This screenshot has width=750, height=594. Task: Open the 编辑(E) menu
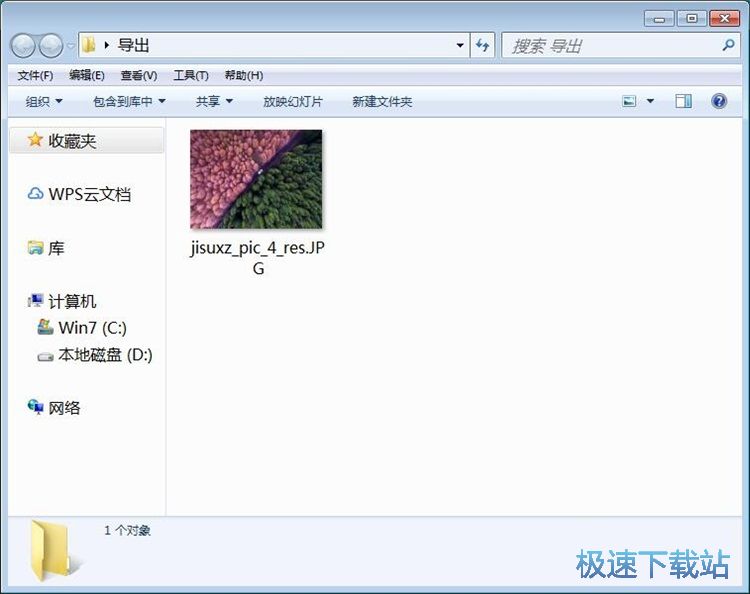[x=87, y=76]
